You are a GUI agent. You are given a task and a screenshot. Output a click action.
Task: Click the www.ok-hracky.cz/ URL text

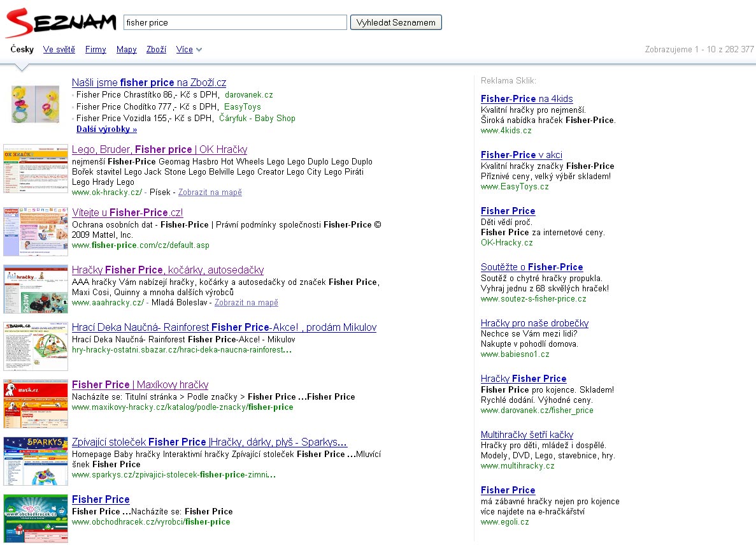pyautogui.click(x=107, y=192)
